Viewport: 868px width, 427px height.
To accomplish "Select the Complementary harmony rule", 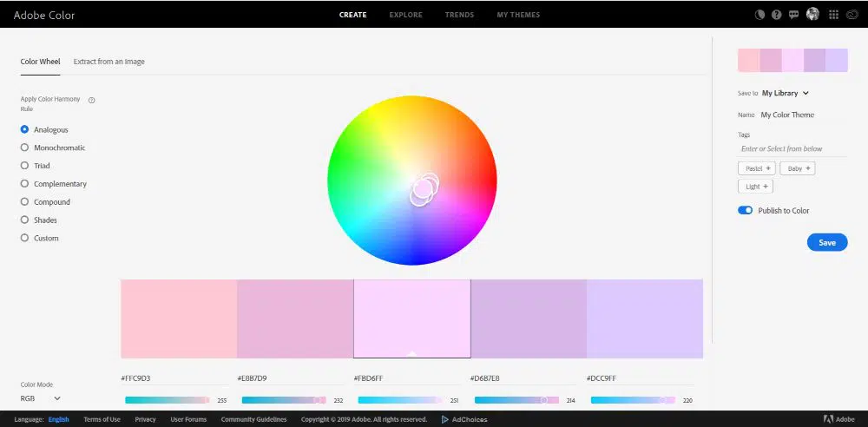I will 24,184.
